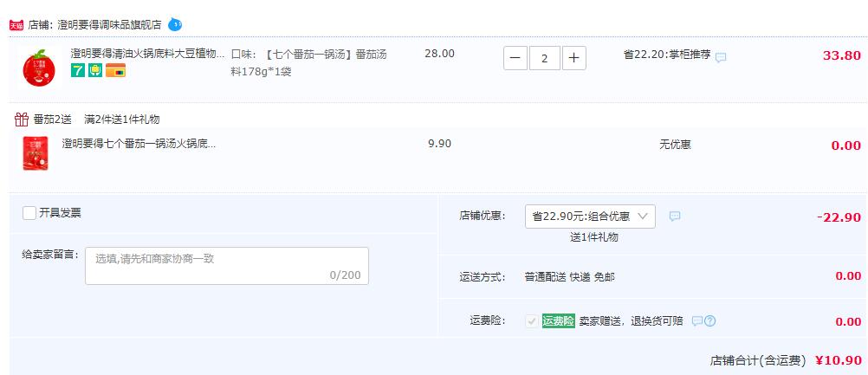Image resolution: width=868 pixels, height=375 pixels.
Task: Click the 无优惠 text in gift row
Action: click(675, 145)
